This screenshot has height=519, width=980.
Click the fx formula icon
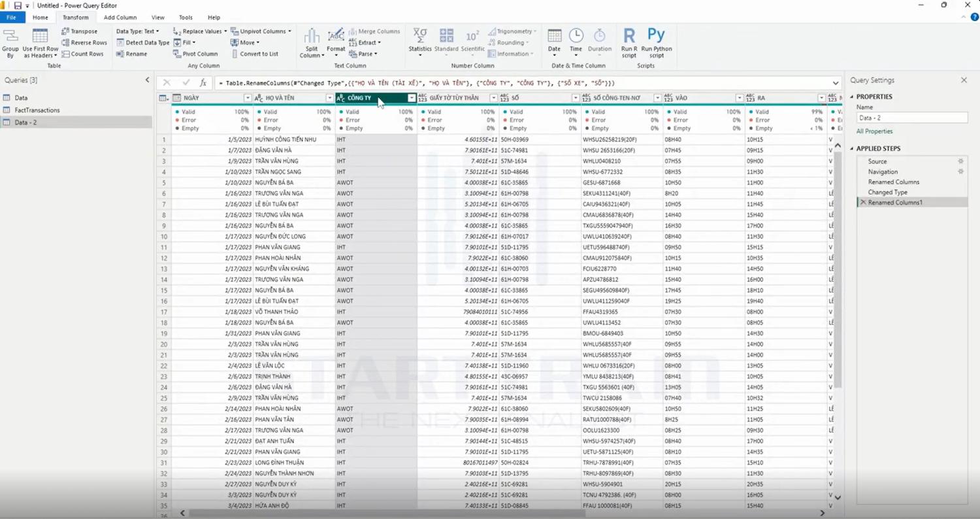[203, 83]
